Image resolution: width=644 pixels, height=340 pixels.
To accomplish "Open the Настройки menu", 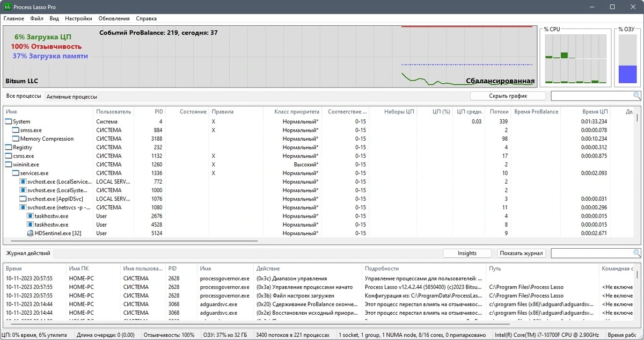I will 78,18.
